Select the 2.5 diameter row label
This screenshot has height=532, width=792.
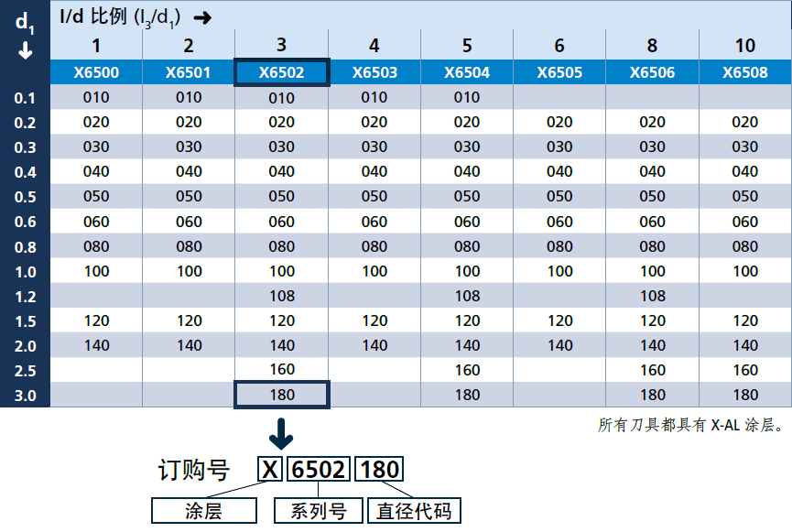coord(25,371)
